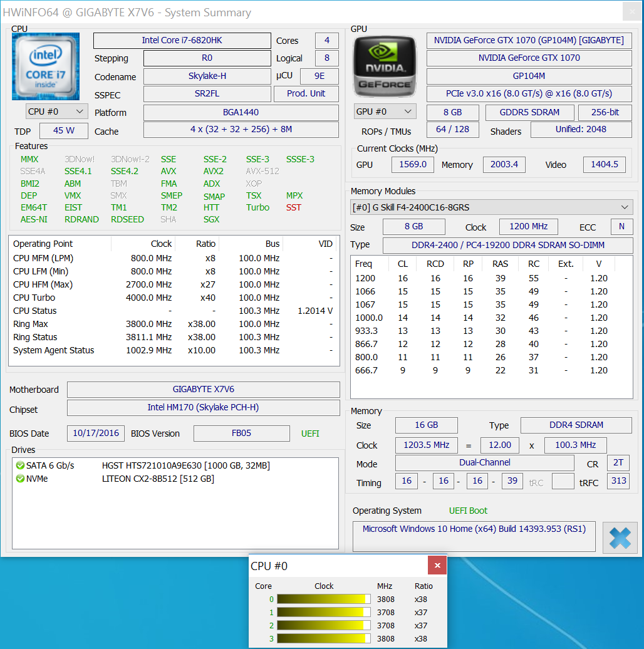Click the BIOS Version FB05 field
Screen dimensions: 644x649
point(241,434)
